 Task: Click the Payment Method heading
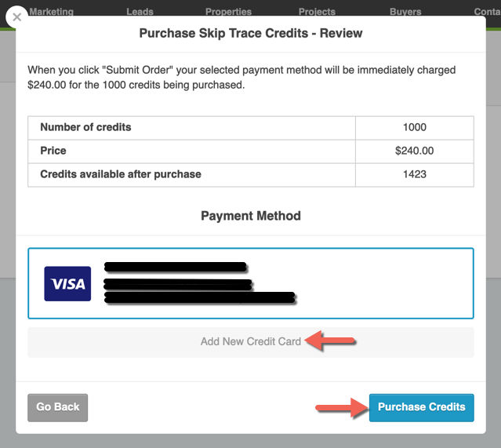pos(250,216)
